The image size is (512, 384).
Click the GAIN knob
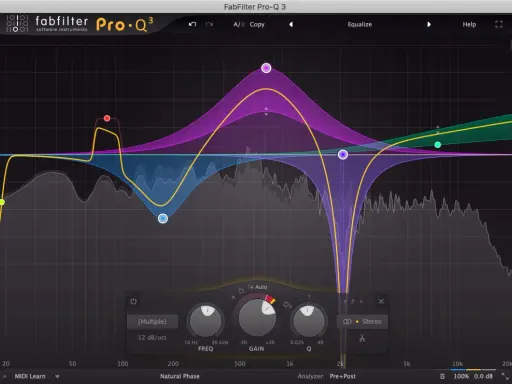257,317
